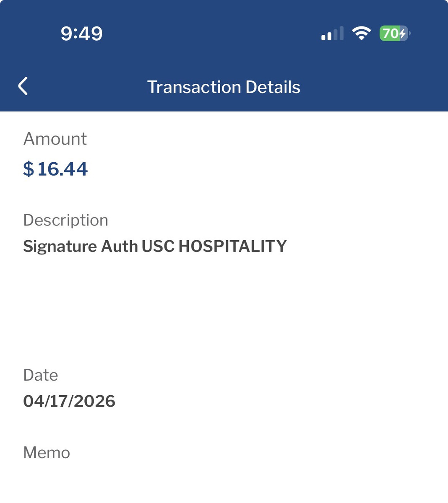Screen dimensions: 448x503
Task: Select the Date label
Action: (40, 375)
